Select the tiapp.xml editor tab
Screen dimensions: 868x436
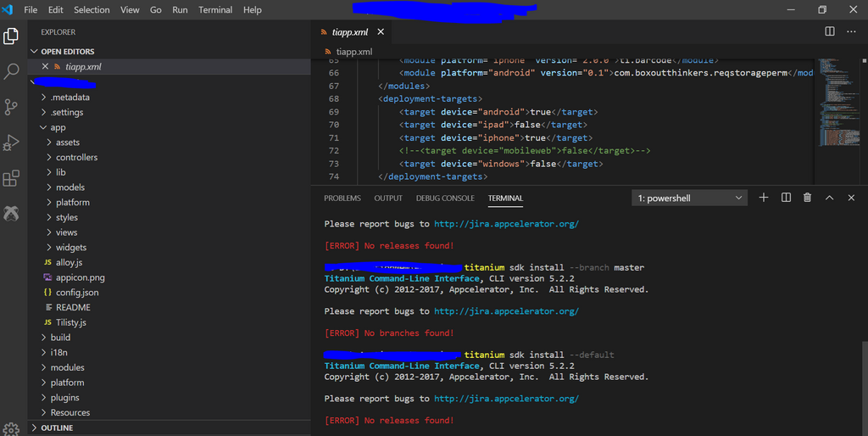pyautogui.click(x=352, y=32)
